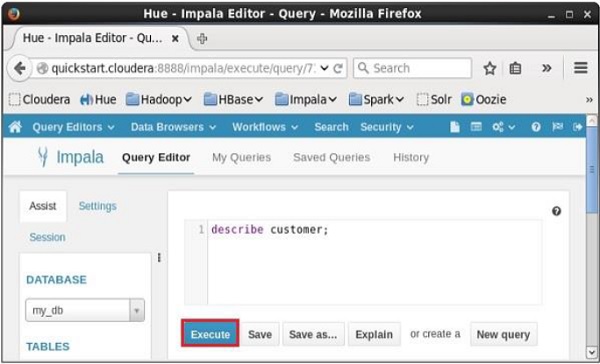Open the my_db database selector
Screen dimensions: 600x364
click(x=85, y=310)
